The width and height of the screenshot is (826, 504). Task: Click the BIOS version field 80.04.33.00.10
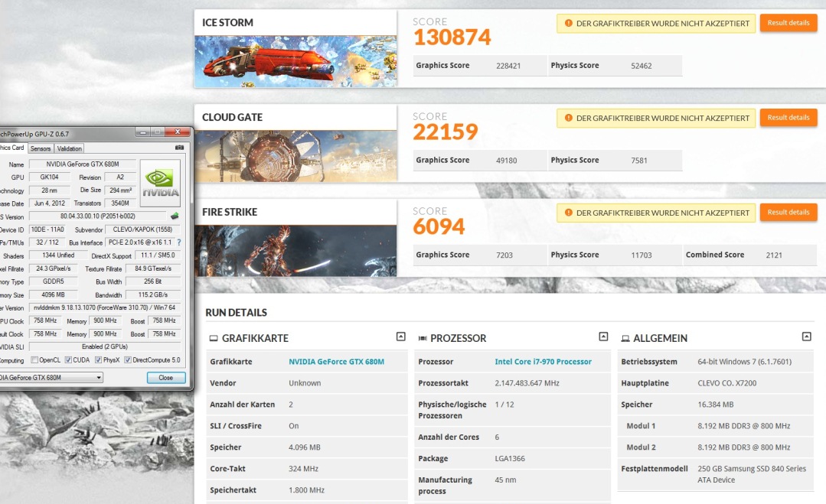(97, 216)
